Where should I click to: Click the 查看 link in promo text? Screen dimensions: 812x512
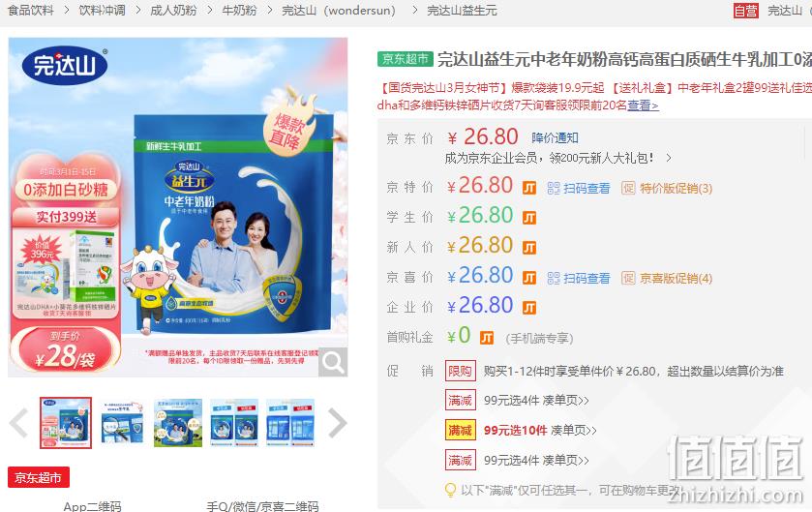point(643,105)
